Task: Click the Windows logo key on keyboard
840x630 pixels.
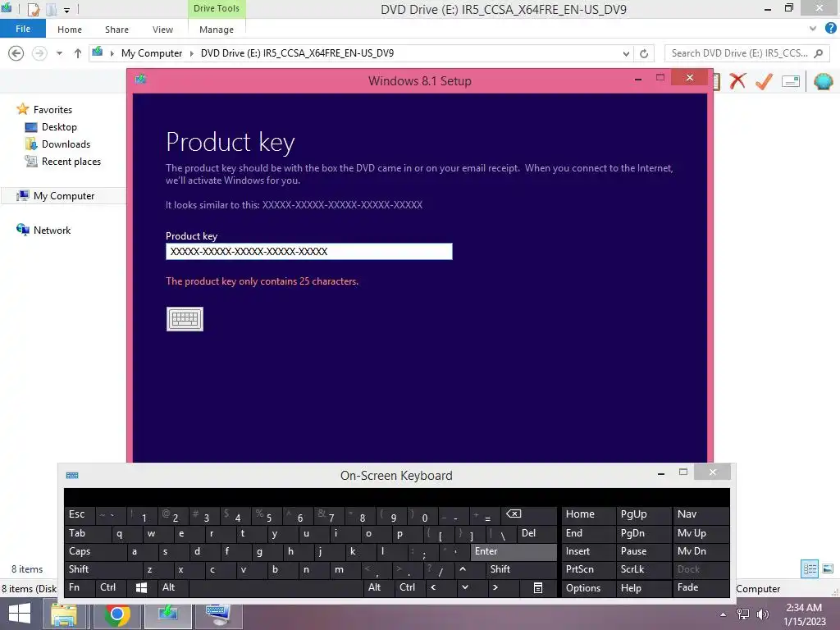Action: click(x=141, y=587)
